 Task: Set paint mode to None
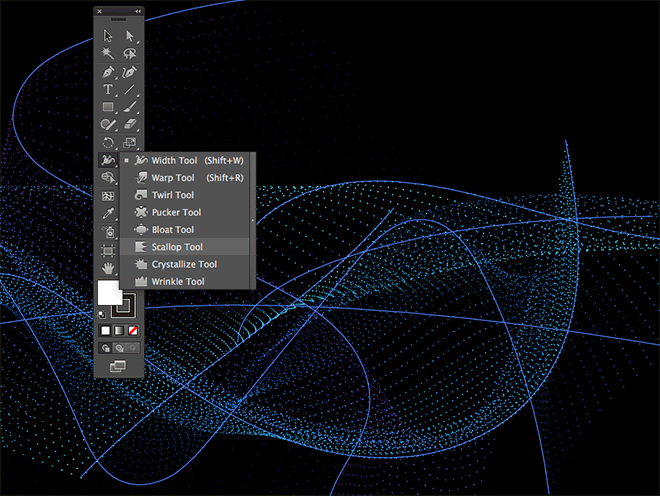coord(133,329)
